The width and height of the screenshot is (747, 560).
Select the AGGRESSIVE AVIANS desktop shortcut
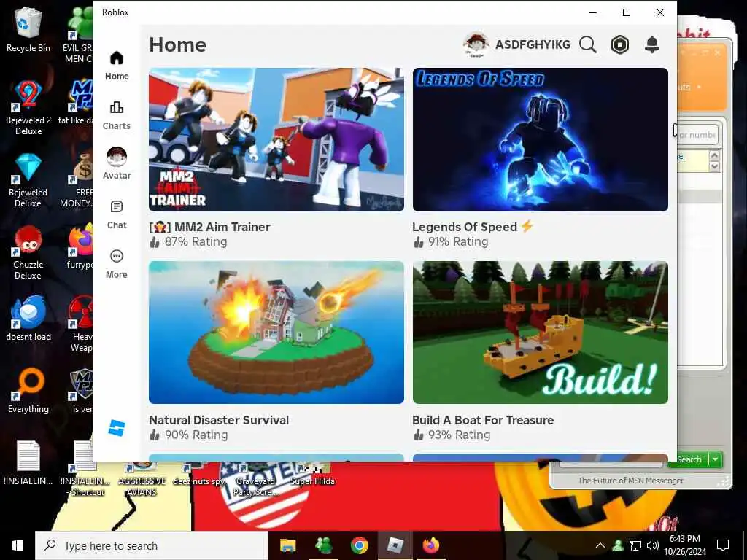(142, 480)
